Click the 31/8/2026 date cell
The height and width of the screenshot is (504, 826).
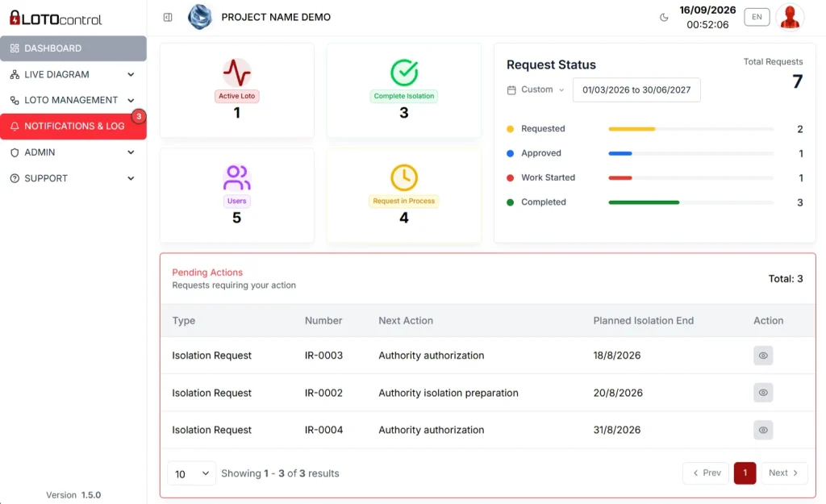(x=617, y=430)
